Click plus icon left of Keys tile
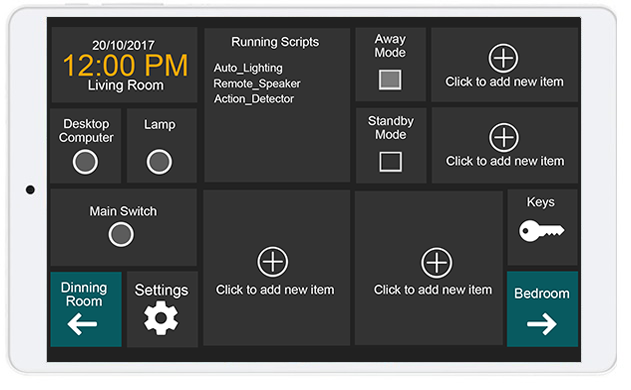The width and height of the screenshot is (631, 390). click(436, 263)
